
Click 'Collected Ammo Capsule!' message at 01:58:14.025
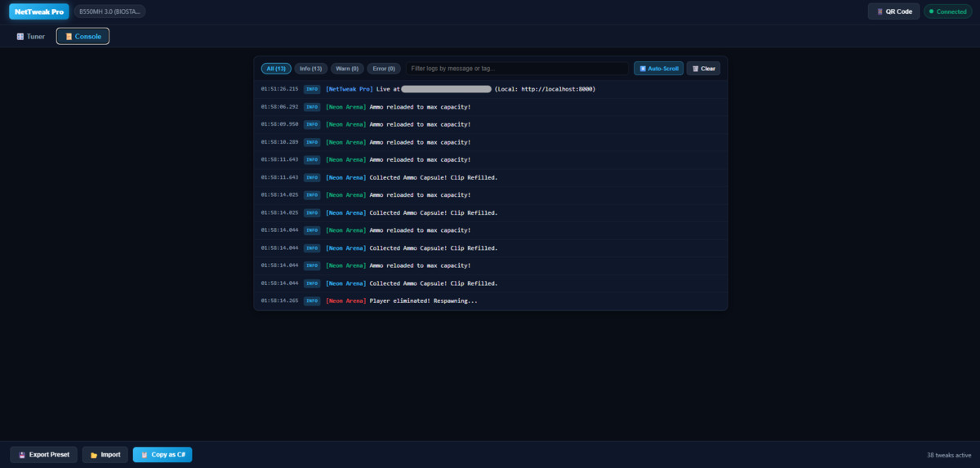[434, 213]
